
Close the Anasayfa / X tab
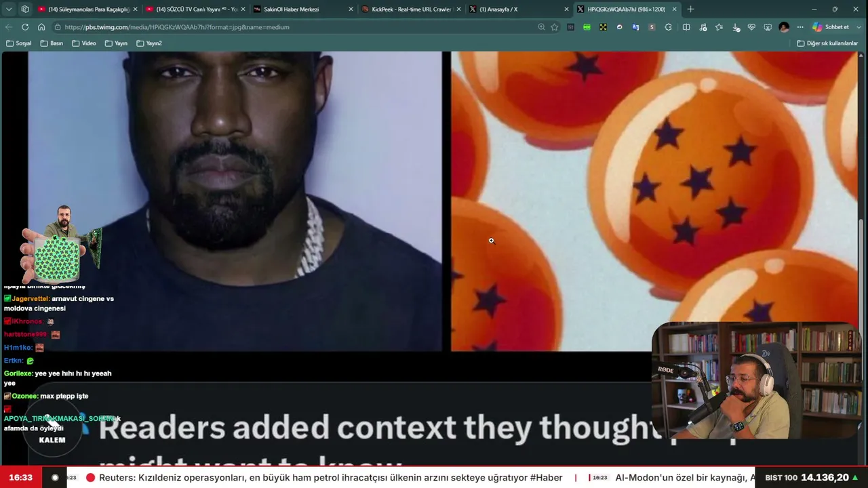coord(566,9)
